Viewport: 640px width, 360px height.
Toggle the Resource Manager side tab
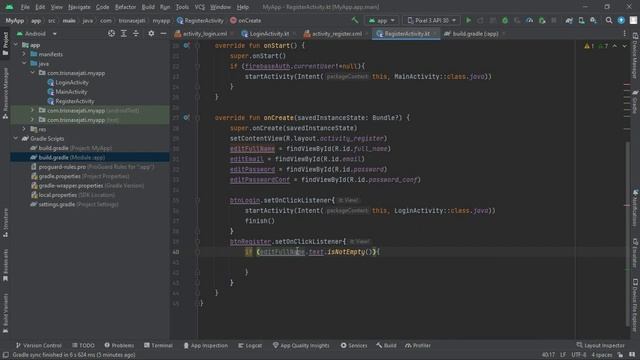click(x=5, y=94)
